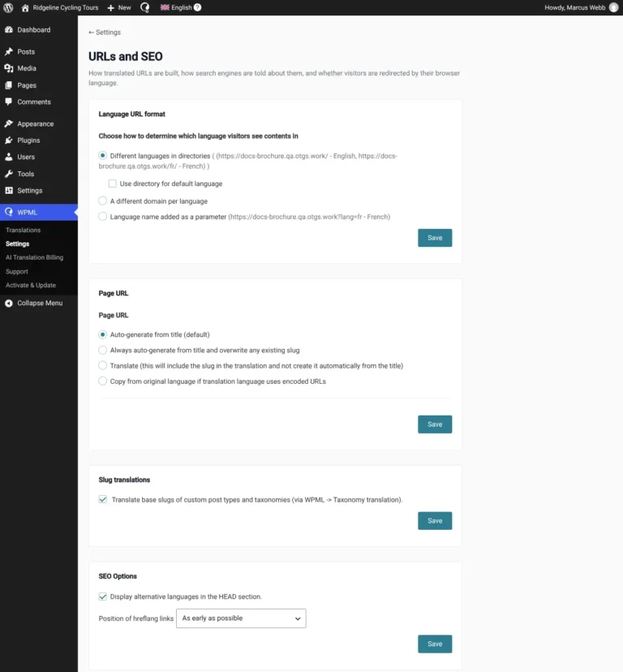623x672 pixels.
Task: Open the Support submenu
Action: click(17, 271)
